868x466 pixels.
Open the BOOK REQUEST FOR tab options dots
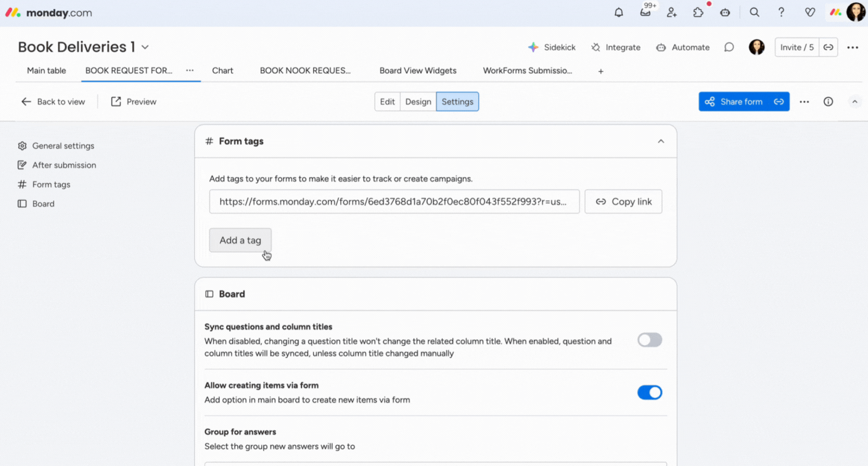point(190,71)
